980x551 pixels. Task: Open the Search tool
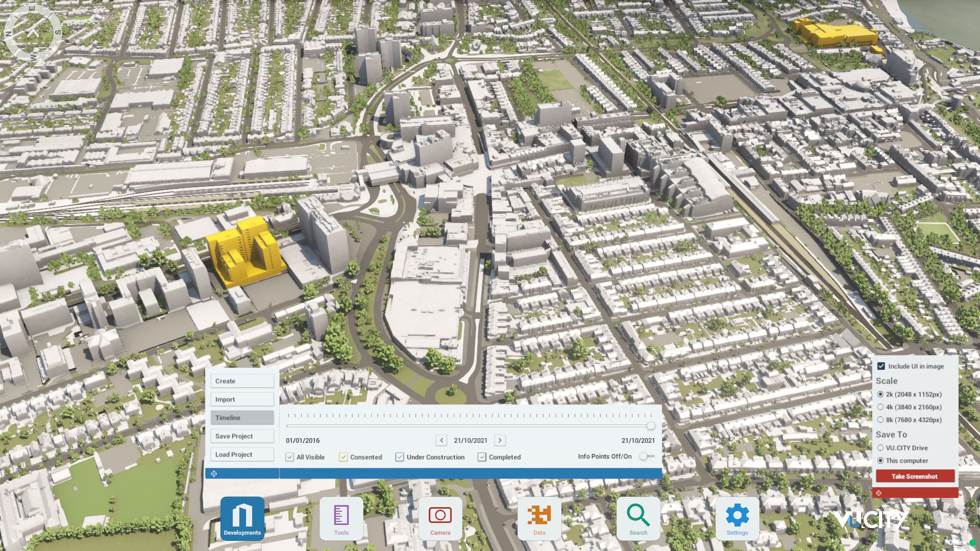[639, 518]
